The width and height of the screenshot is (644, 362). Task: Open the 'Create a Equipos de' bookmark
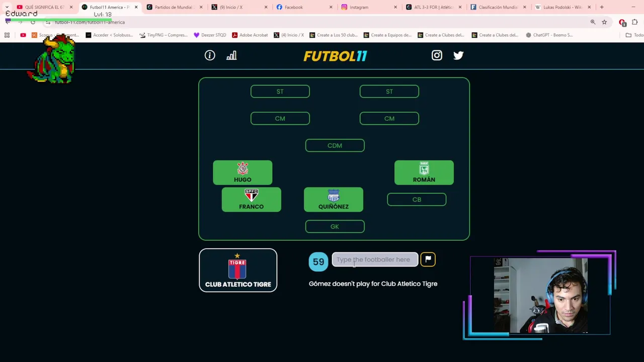[x=387, y=35]
